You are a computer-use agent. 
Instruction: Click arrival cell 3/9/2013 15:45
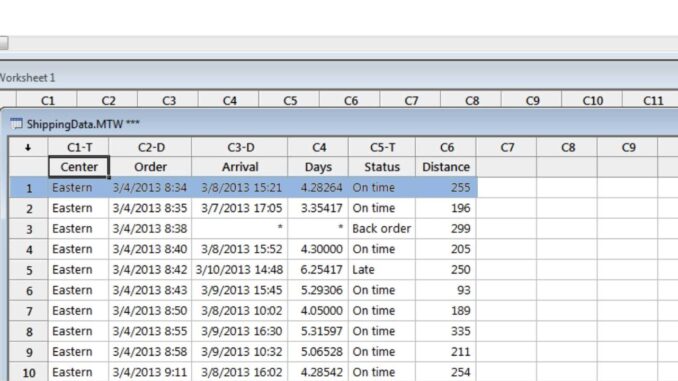pyautogui.click(x=240, y=290)
